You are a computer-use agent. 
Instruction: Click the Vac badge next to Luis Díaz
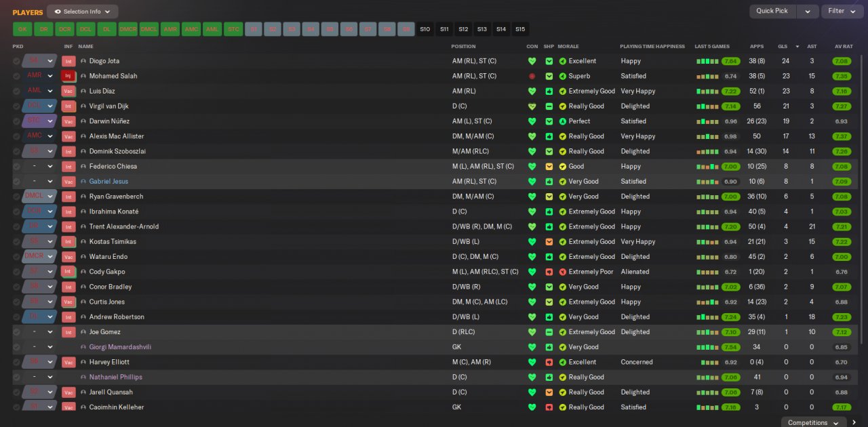(x=68, y=91)
